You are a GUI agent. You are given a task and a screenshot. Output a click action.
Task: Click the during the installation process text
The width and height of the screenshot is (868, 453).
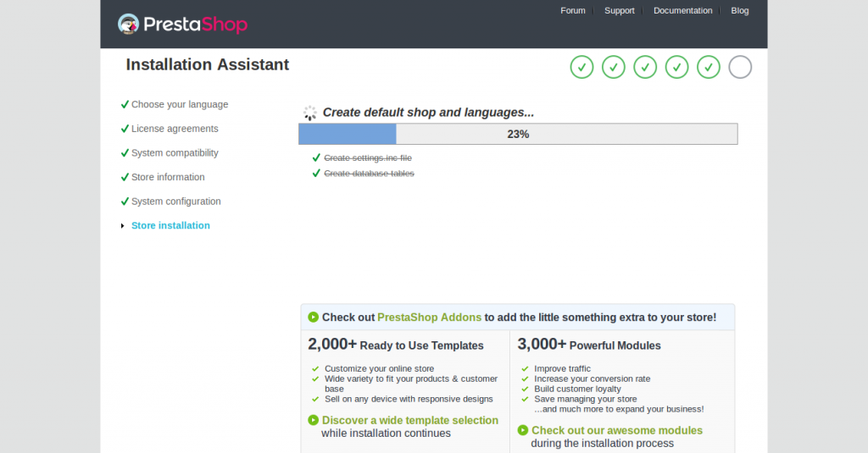pyautogui.click(x=603, y=443)
